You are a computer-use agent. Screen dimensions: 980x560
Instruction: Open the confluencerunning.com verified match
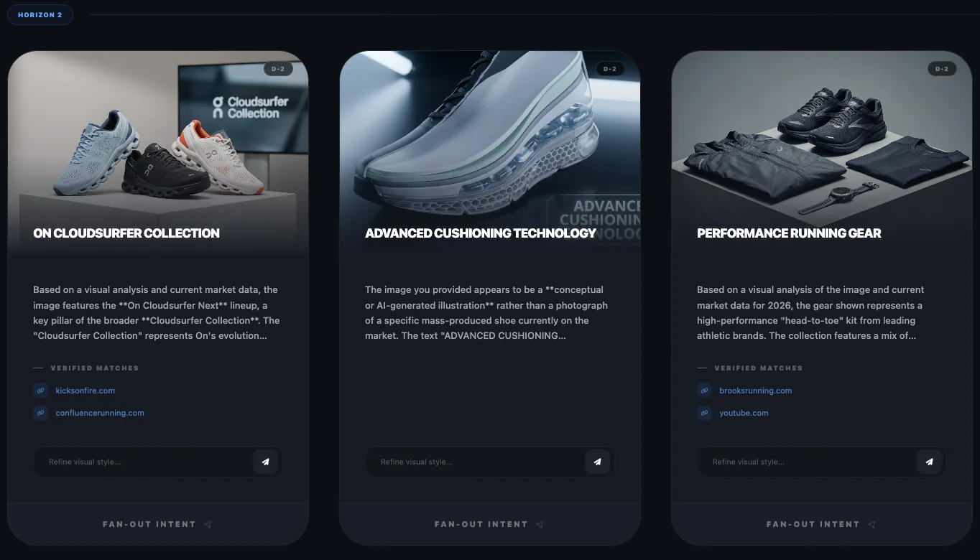(100, 413)
